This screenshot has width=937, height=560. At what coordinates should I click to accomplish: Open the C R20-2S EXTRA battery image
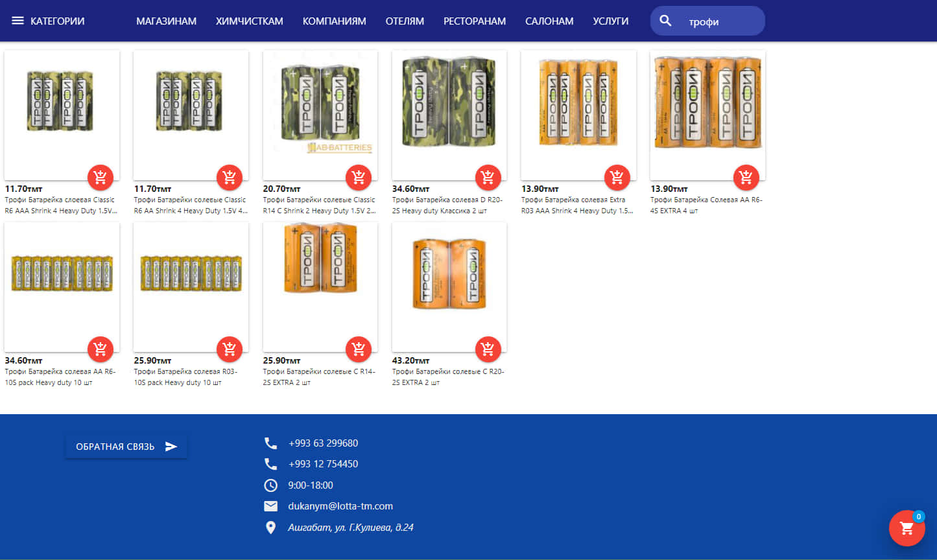coord(449,287)
